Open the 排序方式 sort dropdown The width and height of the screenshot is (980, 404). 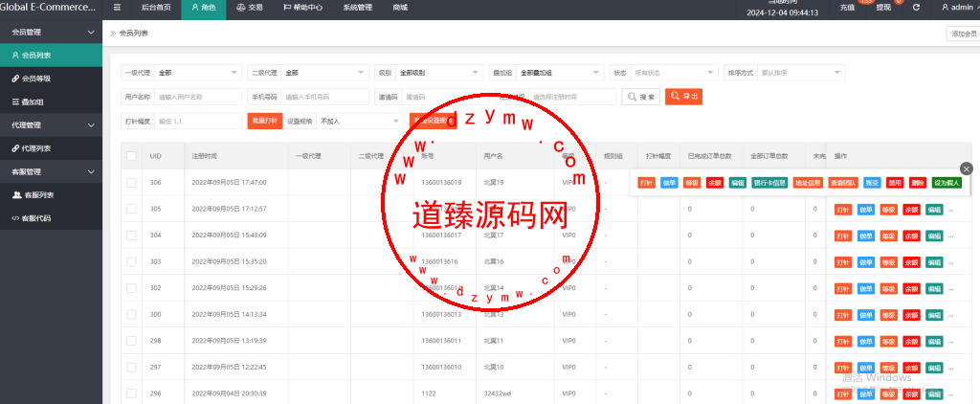coord(801,73)
